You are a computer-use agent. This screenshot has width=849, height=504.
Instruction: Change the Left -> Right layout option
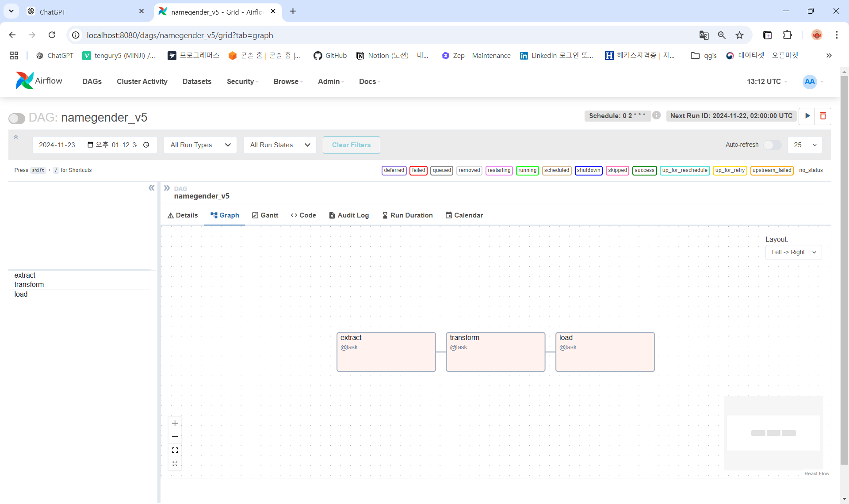[x=793, y=252]
